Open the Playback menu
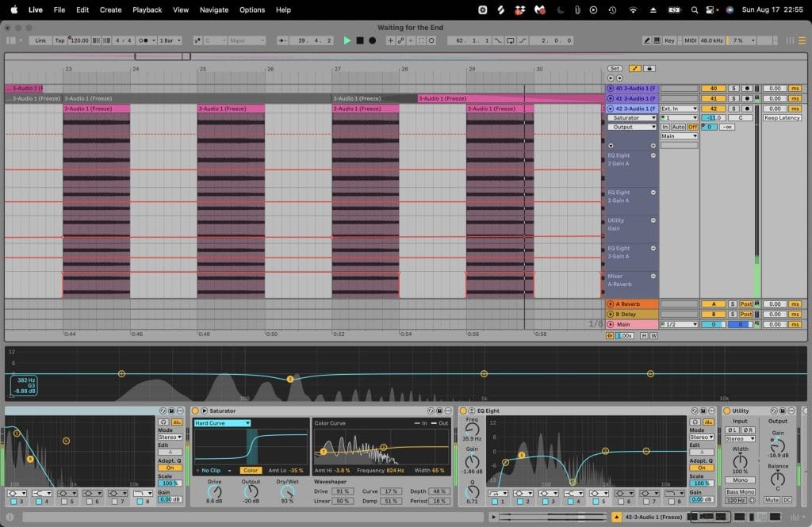This screenshot has height=527, width=812. [x=147, y=10]
